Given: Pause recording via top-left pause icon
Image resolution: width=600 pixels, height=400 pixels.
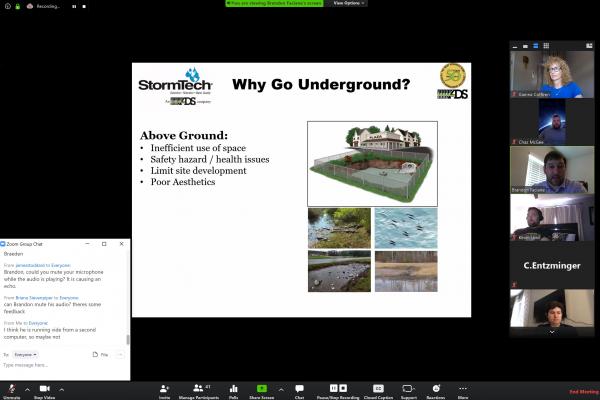Looking at the screenshot, I should click(74, 6).
